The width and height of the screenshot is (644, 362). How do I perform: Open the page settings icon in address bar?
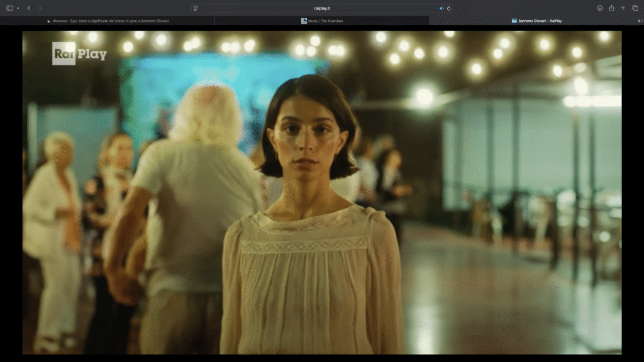pyautogui.click(x=196, y=8)
